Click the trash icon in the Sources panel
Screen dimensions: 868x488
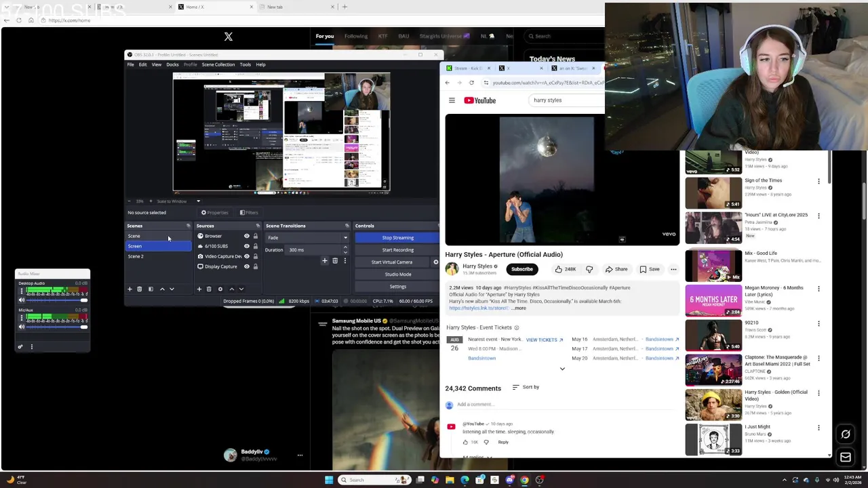point(209,289)
